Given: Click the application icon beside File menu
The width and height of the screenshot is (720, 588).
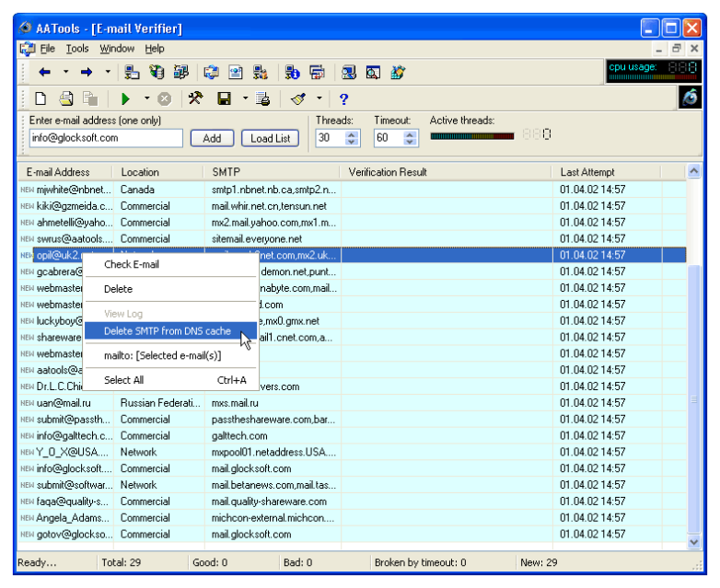Looking at the screenshot, I should coord(27,49).
